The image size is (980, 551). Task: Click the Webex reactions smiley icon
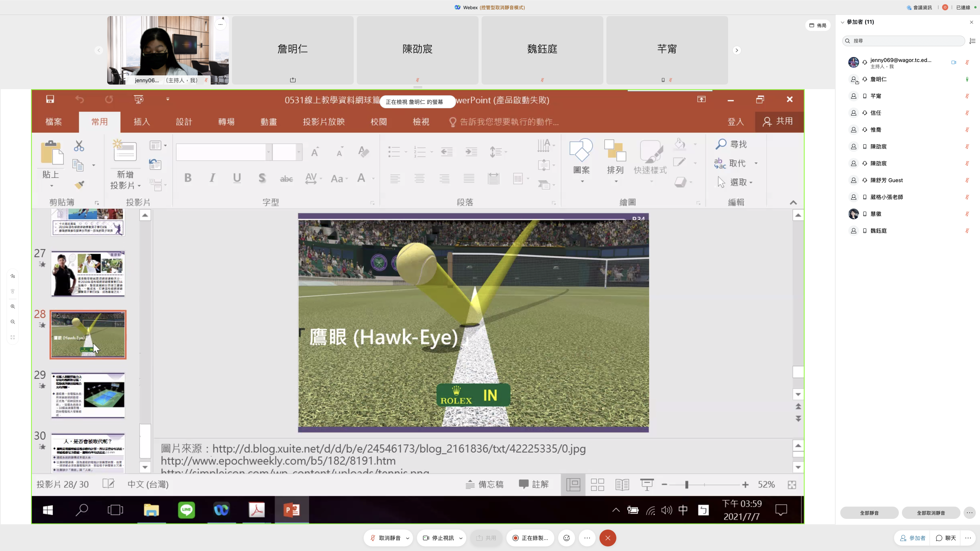(x=567, y=538)
